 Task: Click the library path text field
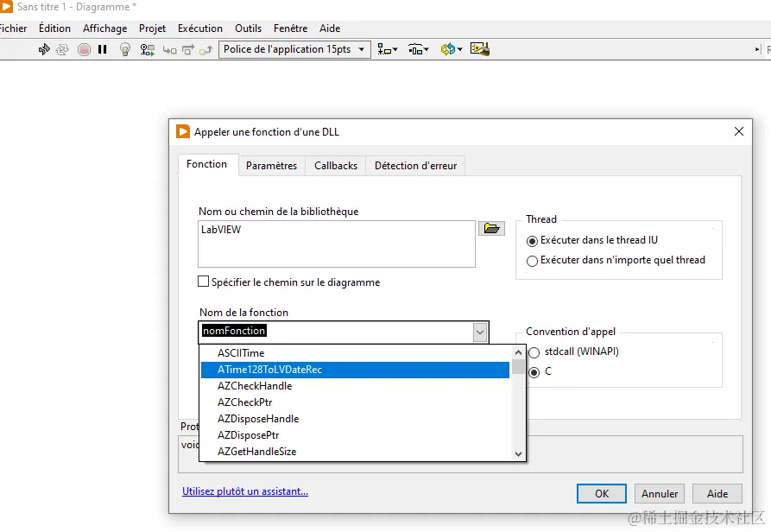click(337, 244)
